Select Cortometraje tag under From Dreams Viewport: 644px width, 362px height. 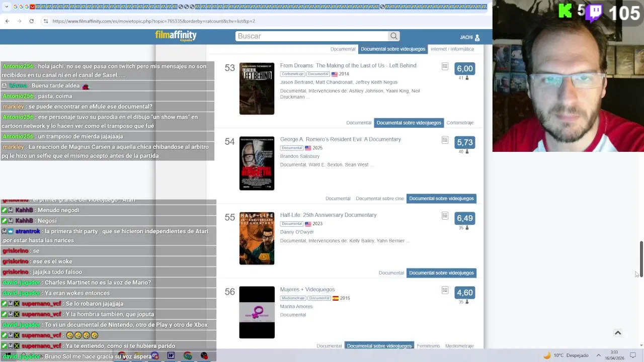(460, 123)
